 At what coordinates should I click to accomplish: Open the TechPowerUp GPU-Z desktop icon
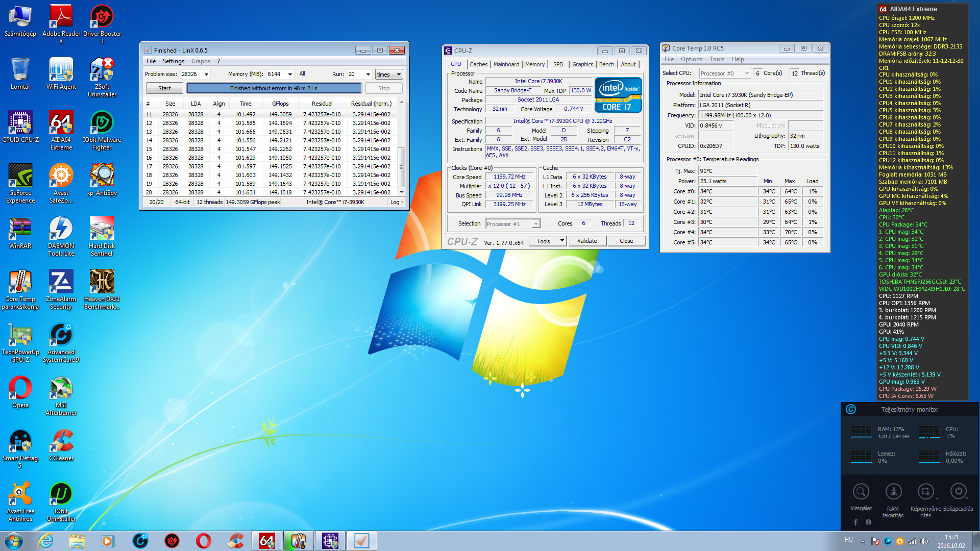pyautogui.click(x=20, y=342)
